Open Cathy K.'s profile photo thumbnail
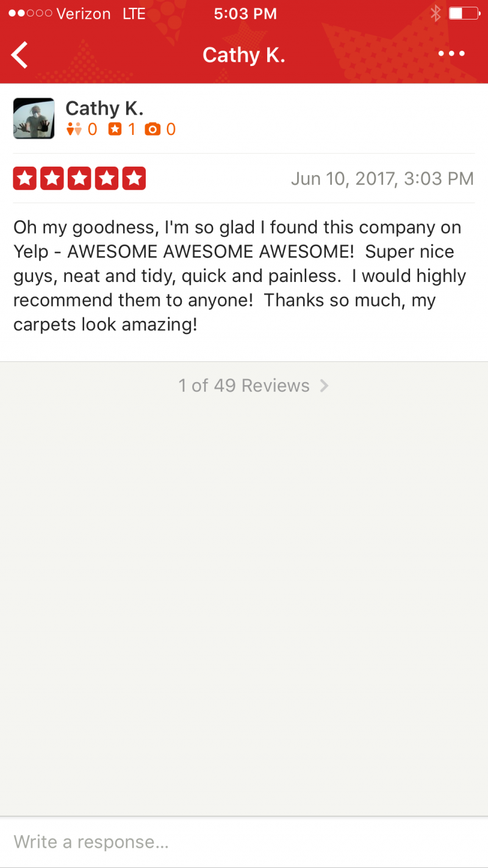488x868 pixels. click(x=34, y=118)
